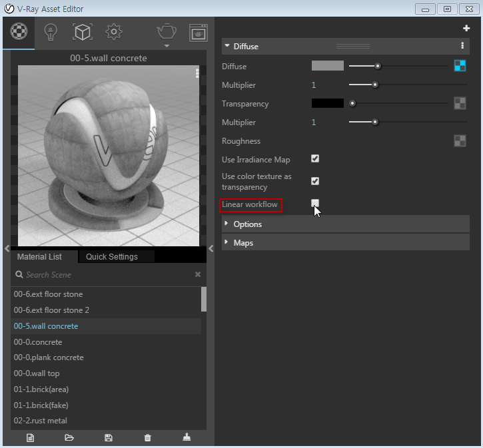The height and width of the screenshot is (448, 483).
Task: Open preview swatch options menu
Action: pyautogui.click(x=197, y=73)
